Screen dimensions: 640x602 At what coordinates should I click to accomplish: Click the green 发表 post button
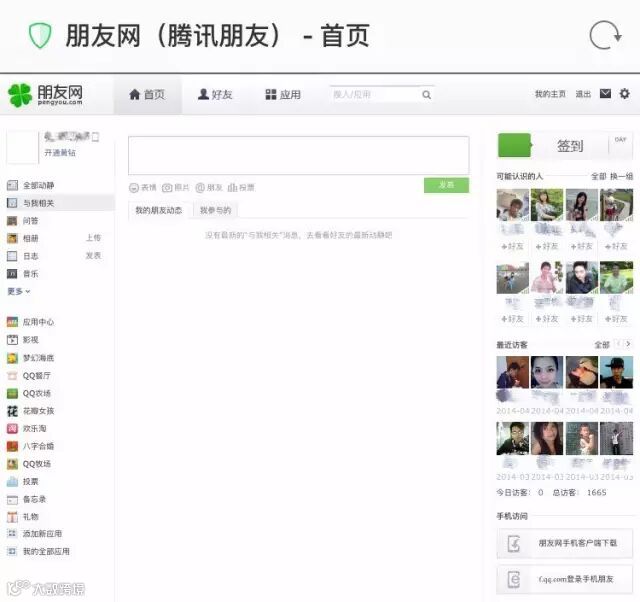point(446,185)
